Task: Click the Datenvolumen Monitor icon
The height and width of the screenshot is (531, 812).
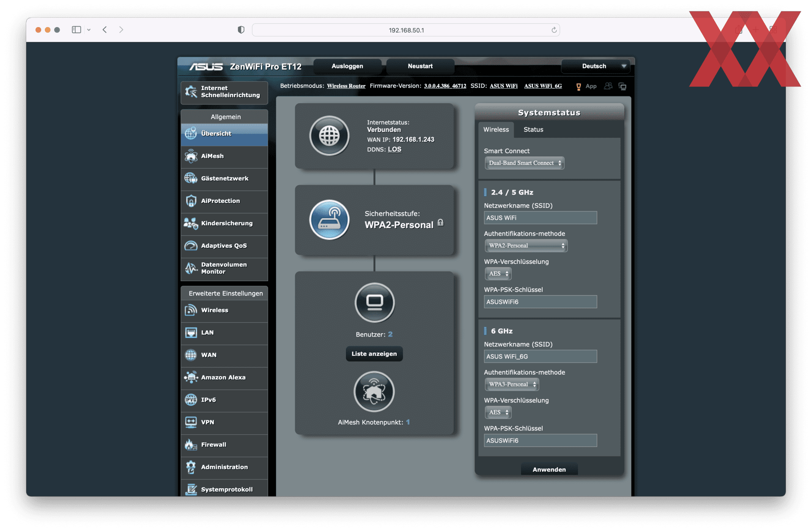Action: (191, 268)
